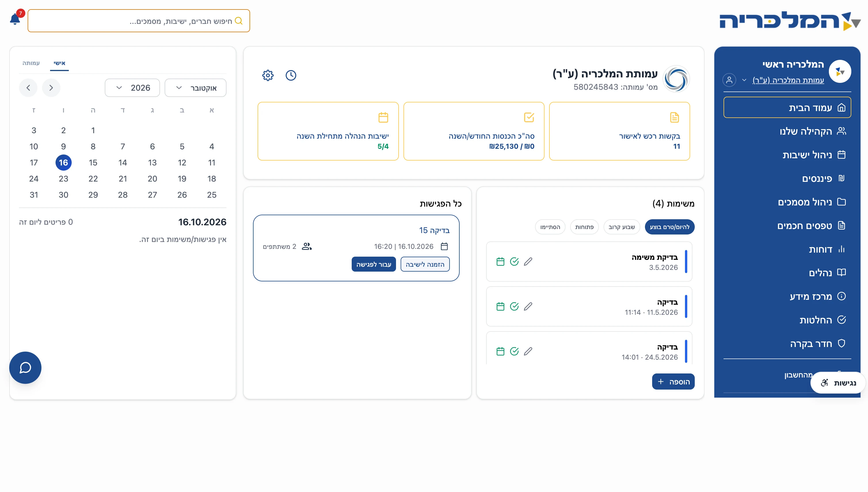Image resolution: width=868 pixels, height=492 pixels.
Task: Click הוספה to add a task
Action: [673, 382]
